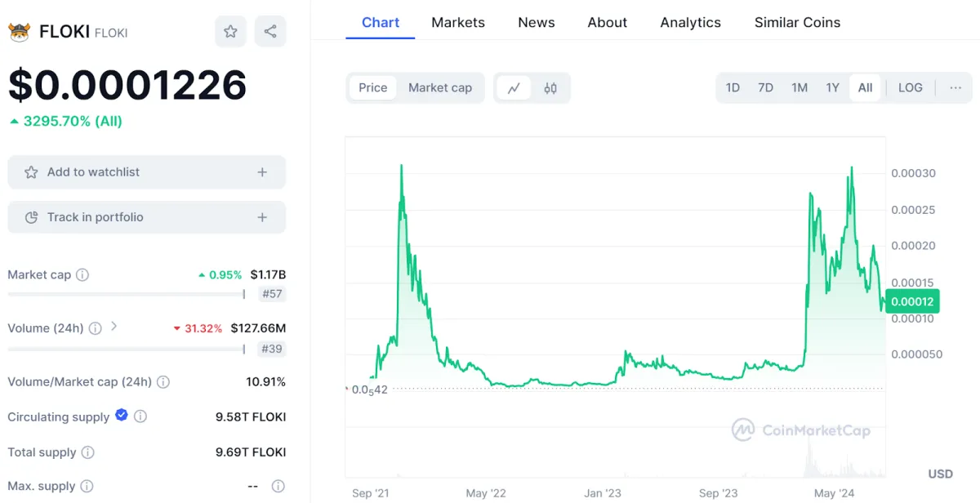Click the Jan '23 axis label
This screenshot has width=980, height=503.
[604, 493]
